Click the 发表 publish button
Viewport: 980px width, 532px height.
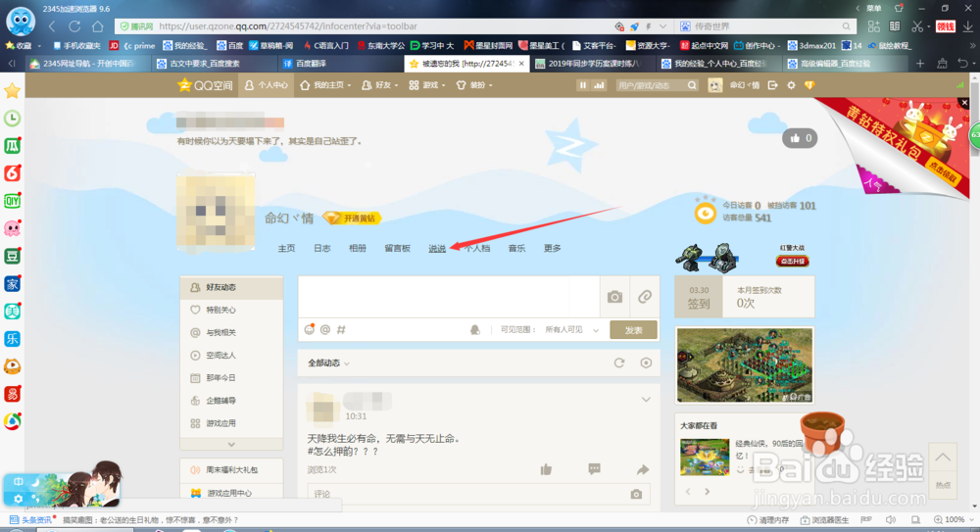pos(633,330)
